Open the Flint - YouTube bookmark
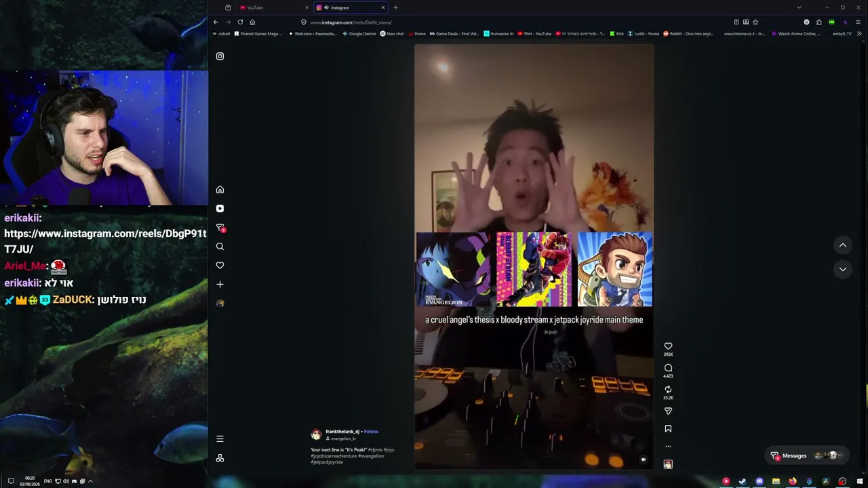 pos(534,34)
